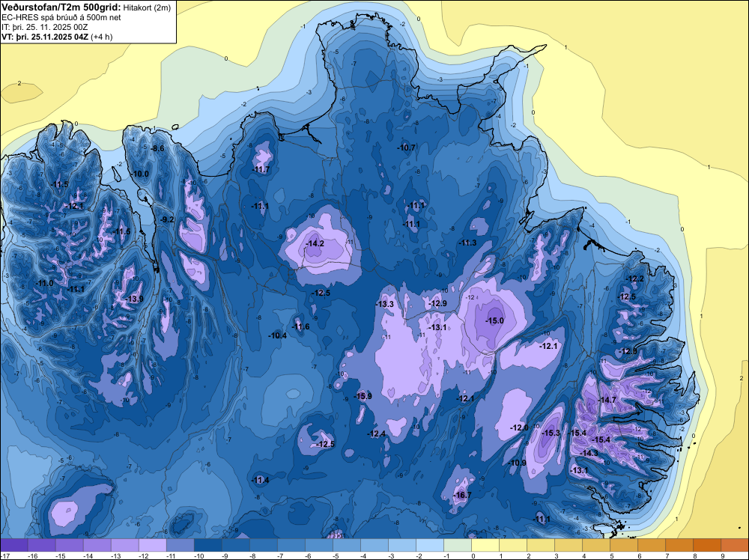Click the -10.7 temperature label

coord(406,148)
